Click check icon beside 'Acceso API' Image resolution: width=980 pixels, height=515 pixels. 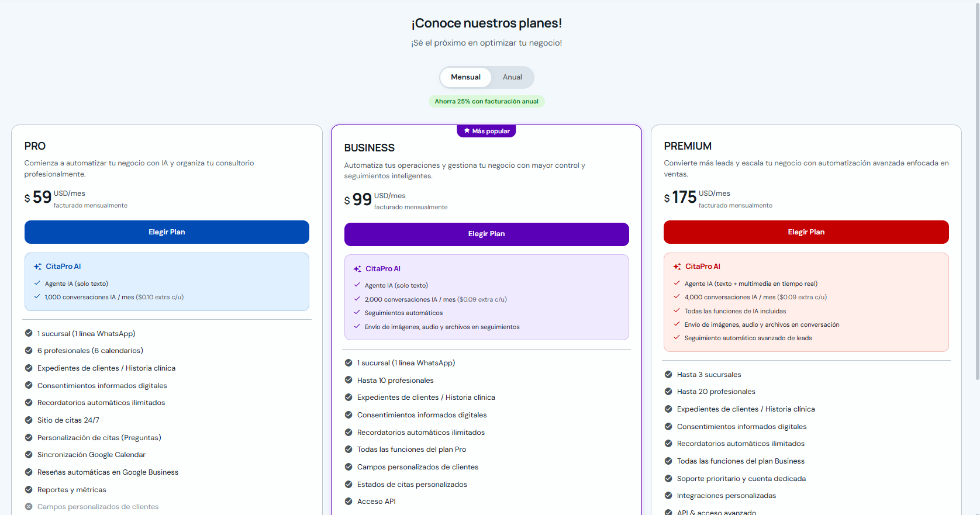click(348, 502)
